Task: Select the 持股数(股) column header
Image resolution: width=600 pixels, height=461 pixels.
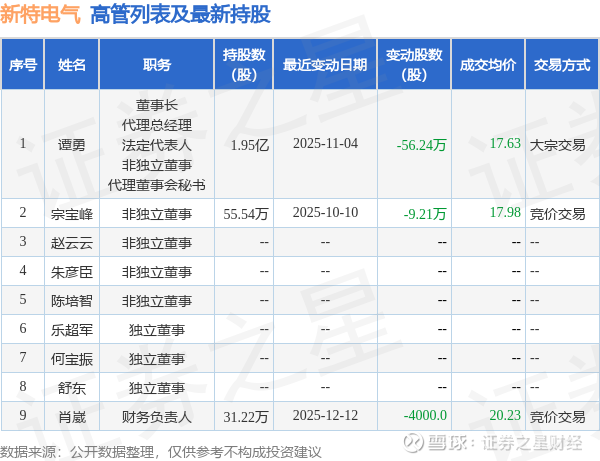Action: [244, 65]
